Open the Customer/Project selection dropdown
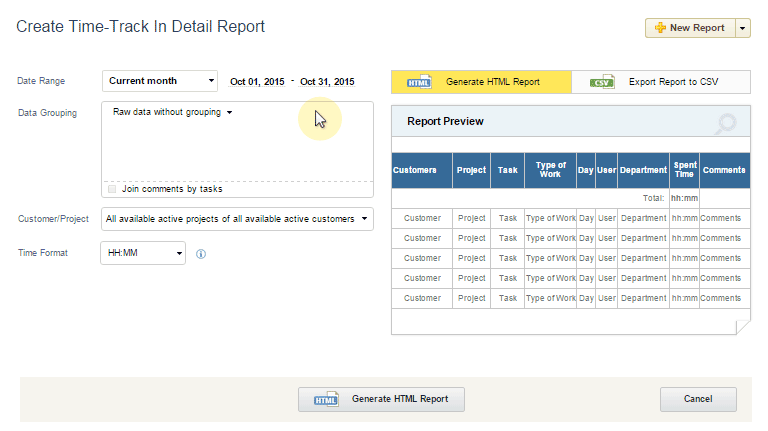Image resolution: width=768 pixels, height=431 pixels. pos(237,219)
